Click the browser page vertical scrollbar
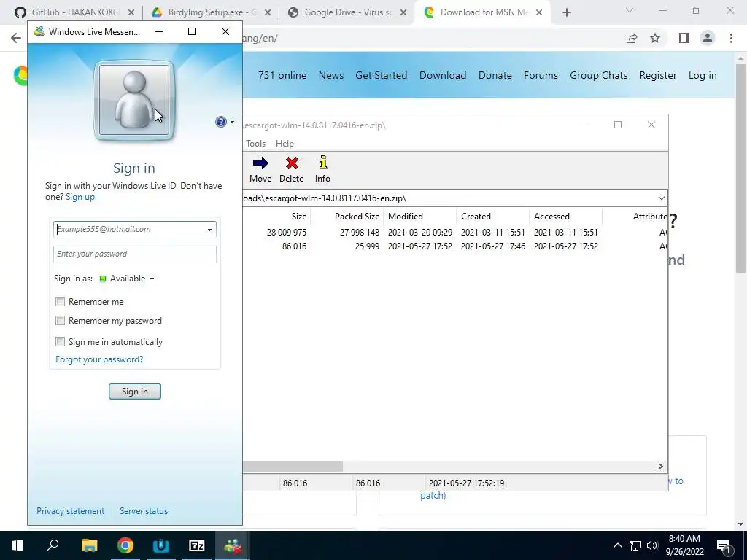This screenshot has width=747, height=560. [740, 168]
